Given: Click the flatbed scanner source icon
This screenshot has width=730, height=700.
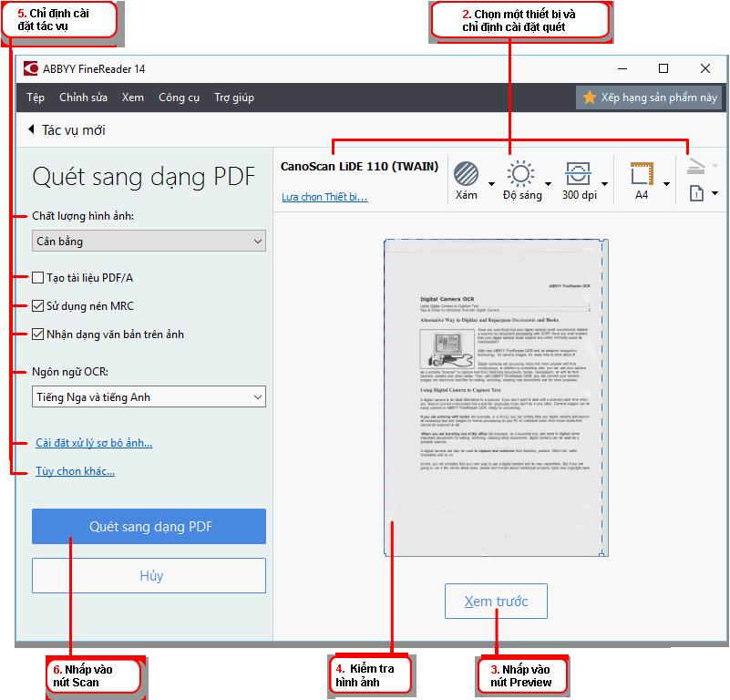Looking at the screenshot, I should pos(696,167).
